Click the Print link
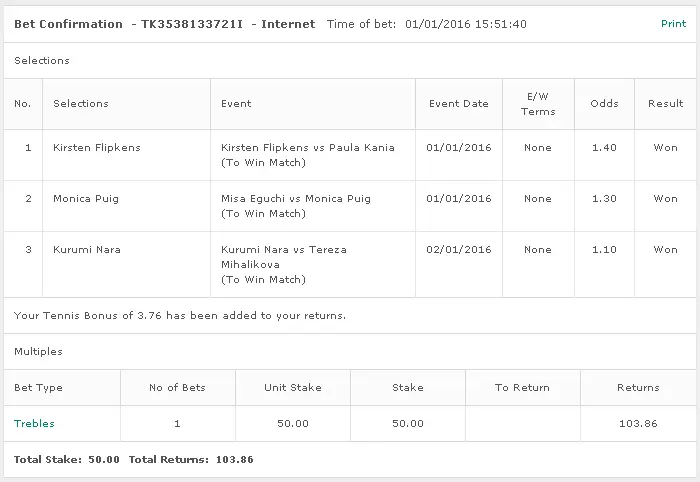 tap(673, 23)
